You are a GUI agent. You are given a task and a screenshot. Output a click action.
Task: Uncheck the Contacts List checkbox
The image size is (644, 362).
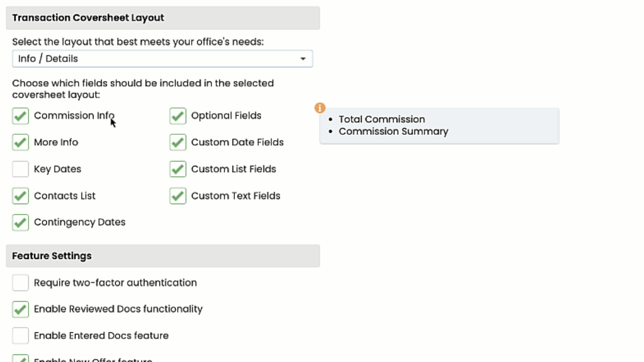click(x=21, y=196)
